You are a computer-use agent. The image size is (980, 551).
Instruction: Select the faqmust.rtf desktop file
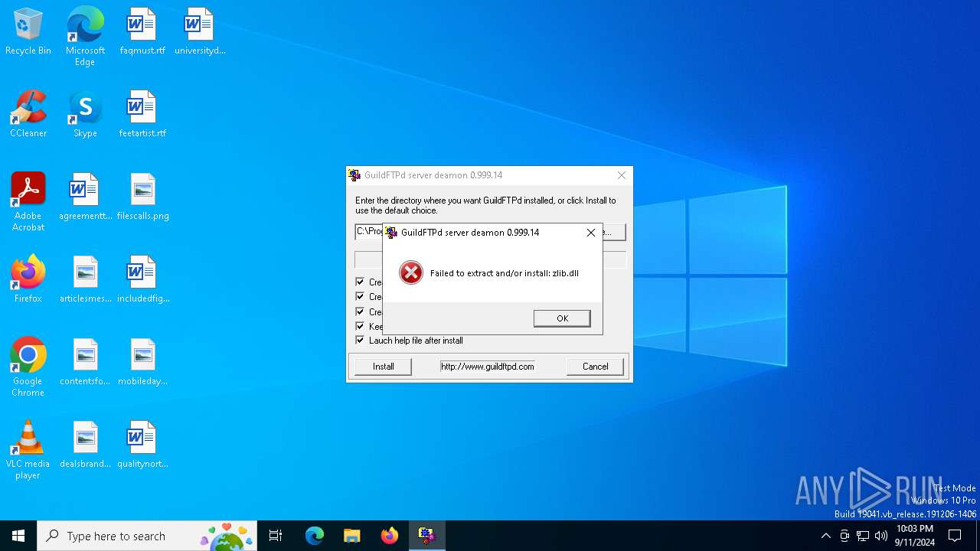pos(142,32)
